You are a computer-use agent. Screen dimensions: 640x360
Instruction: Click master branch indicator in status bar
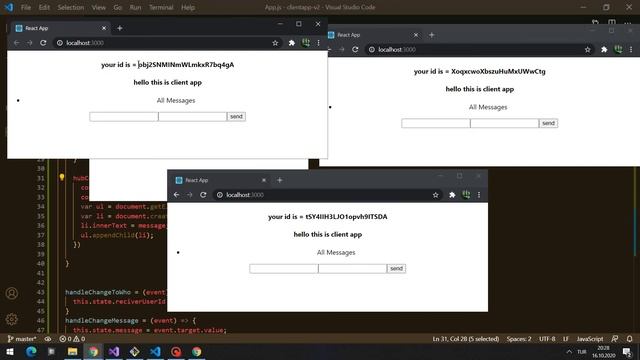coord(22,339)
